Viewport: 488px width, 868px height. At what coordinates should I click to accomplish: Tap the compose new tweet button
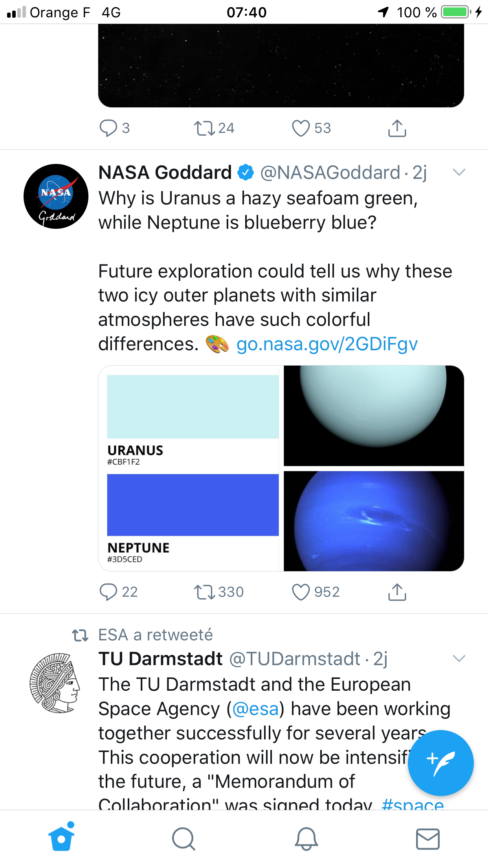point(440,763)
